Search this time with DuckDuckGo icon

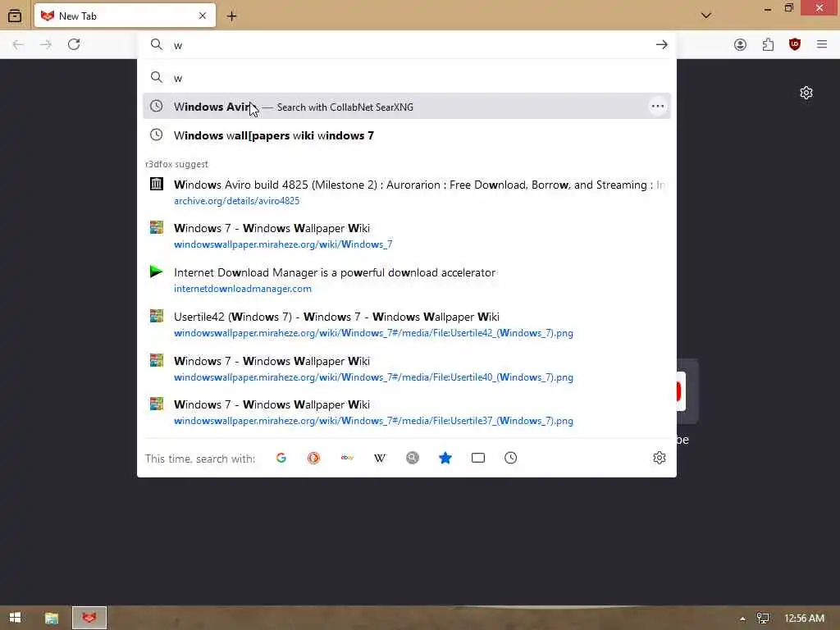click(x=314, y=458)
